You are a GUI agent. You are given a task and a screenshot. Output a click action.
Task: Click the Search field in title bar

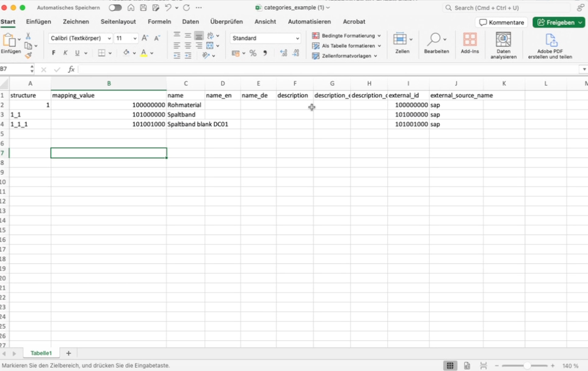[x=506, y=7]
